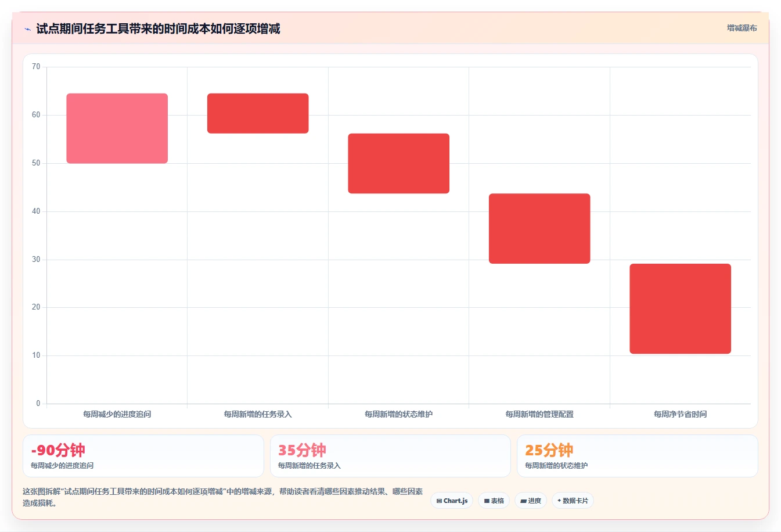The height and width of the screenshot is (532, 781).
Task: Click the 增减瀑布 tag in the header
Action: (x=742, y=28)
